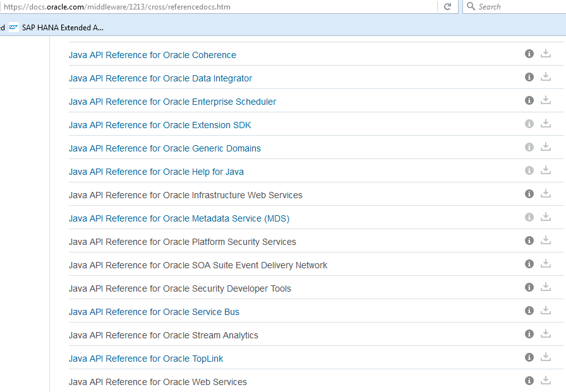The height and width of the screenshot is (392, 566).
Task: Download Oracle Stream Analytics reference
Action: pyautogui.click(x=546, y=333)
